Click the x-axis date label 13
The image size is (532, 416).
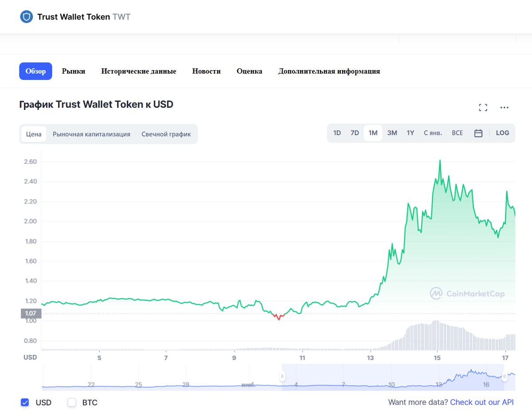pyautogui.click(x=370, y=357)
